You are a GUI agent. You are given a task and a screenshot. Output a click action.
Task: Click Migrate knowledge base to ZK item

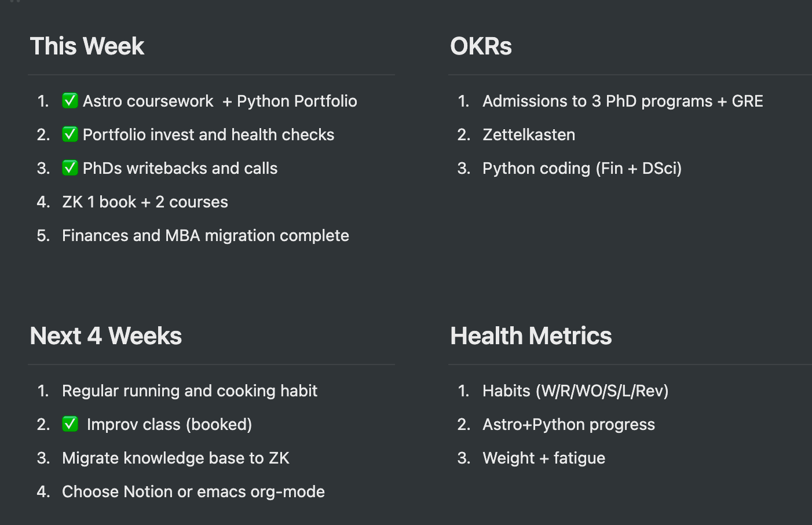pos(175,458)
